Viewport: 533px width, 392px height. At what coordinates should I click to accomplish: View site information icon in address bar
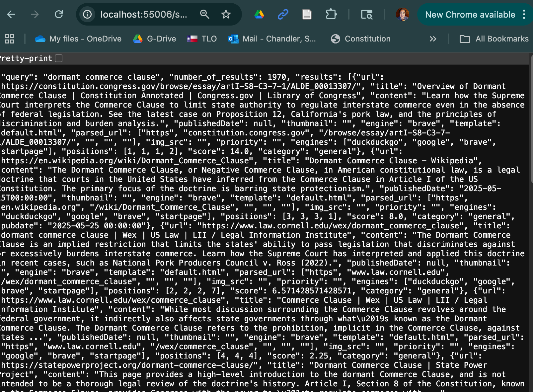click(x=87, y=14)
